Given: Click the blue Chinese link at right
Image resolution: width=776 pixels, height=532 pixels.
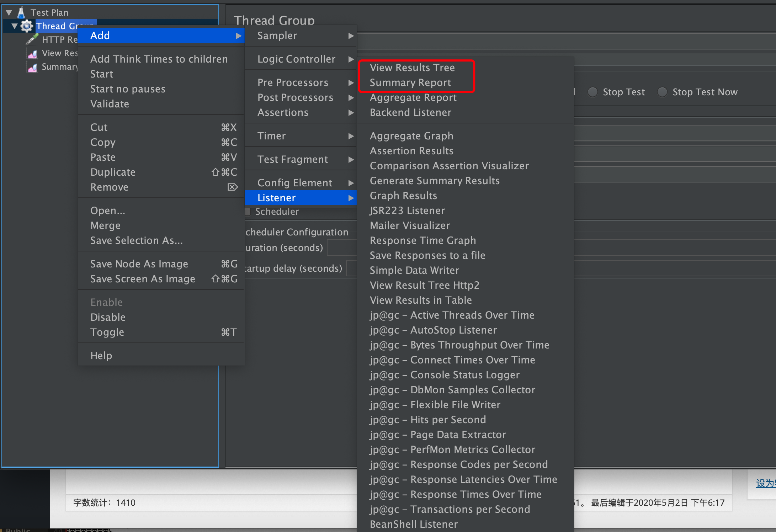Looking at the screenshot, I should point(765,483).
